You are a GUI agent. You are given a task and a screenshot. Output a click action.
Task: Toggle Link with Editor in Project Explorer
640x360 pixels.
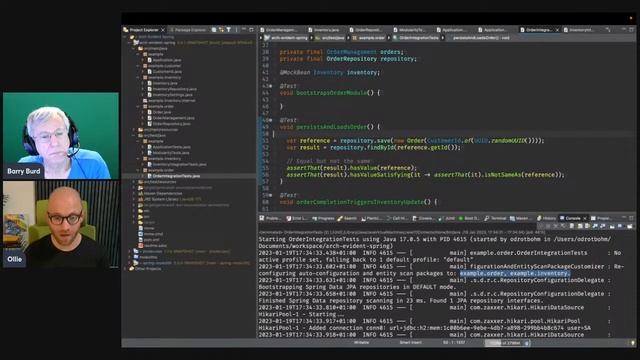coord(221,30)
